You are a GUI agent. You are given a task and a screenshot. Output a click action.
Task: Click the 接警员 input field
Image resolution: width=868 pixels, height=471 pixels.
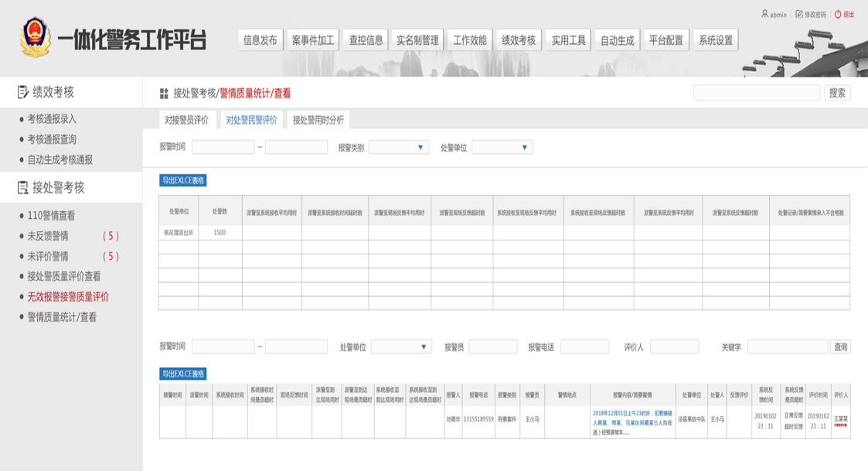(492, 347)
